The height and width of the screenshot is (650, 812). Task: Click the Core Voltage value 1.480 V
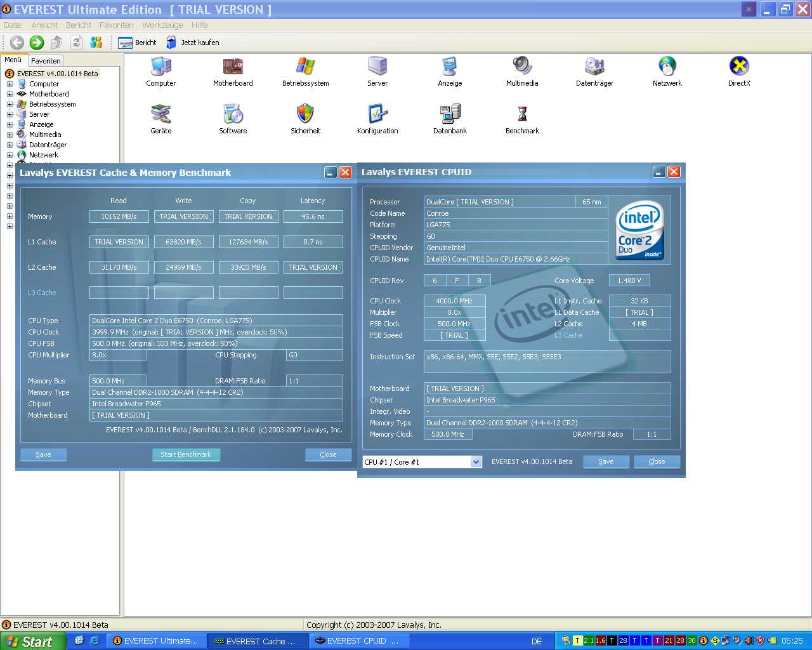pyautogui.click(x=629, y=281)
